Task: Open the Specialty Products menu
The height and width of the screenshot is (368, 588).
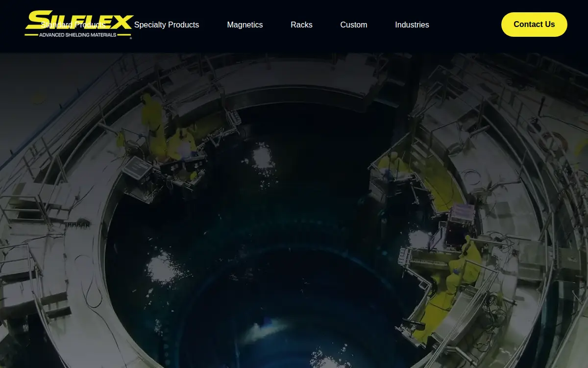Action: coord(167,25)
